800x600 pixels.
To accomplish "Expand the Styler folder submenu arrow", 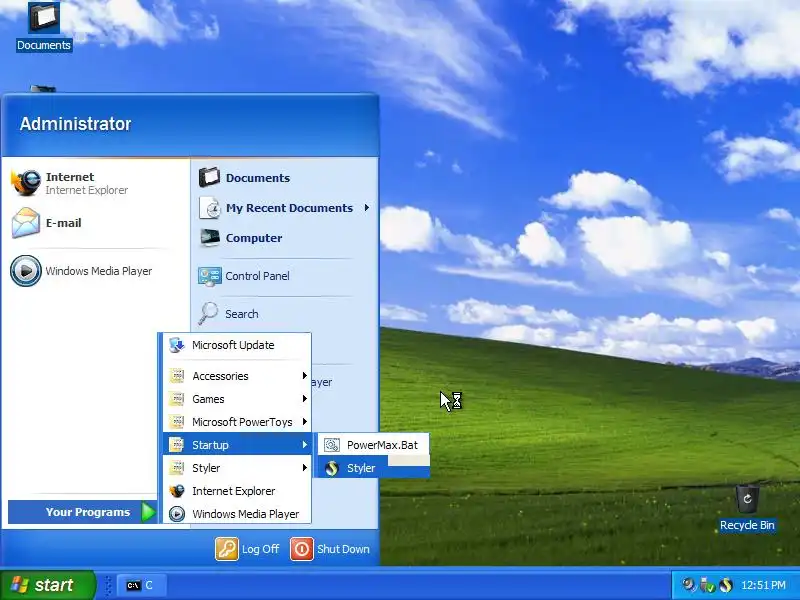I will pos(305,467).
